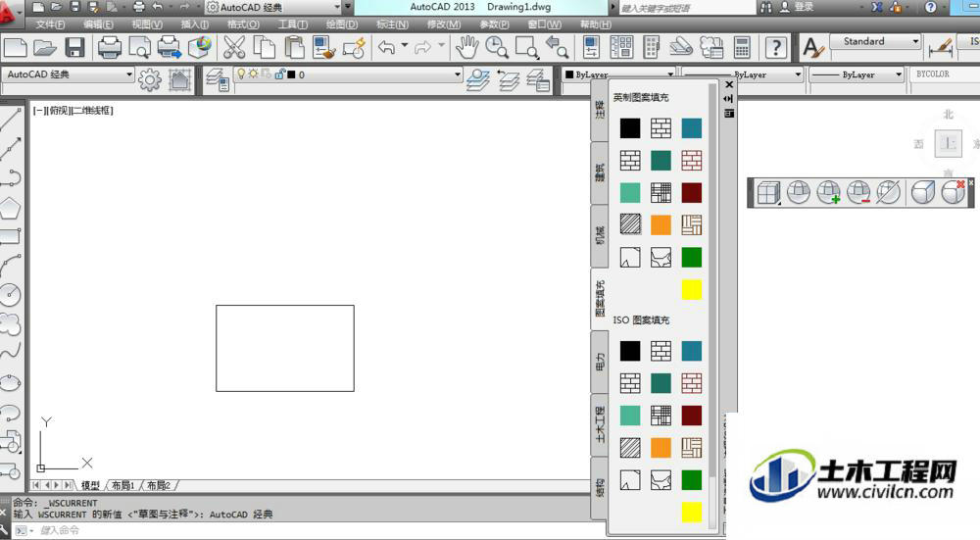Open the Layer Properties Manager icon

click(x=219, y=79)
